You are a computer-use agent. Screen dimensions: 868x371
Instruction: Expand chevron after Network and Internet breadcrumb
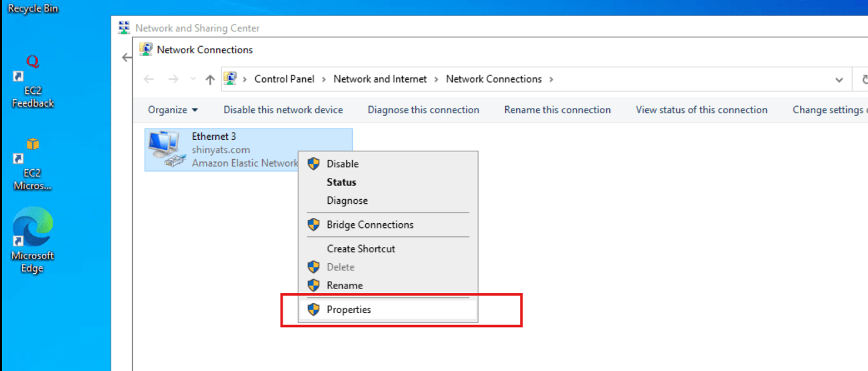436,79
